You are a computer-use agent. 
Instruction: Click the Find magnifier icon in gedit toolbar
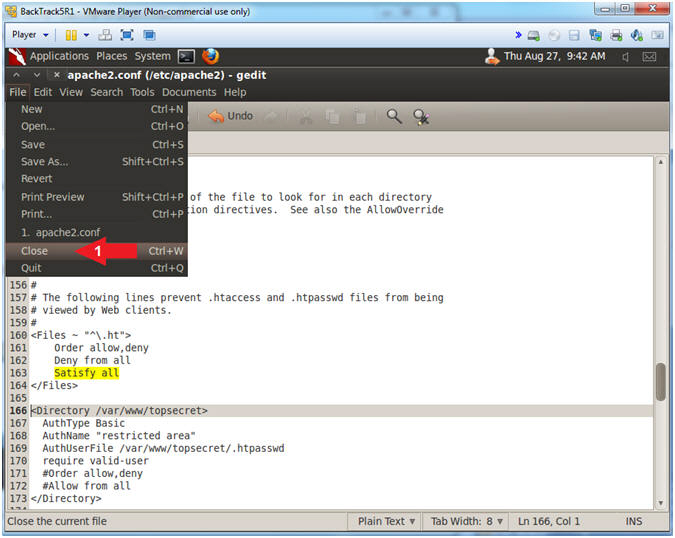pyautogui.click(x=394, y=116)
